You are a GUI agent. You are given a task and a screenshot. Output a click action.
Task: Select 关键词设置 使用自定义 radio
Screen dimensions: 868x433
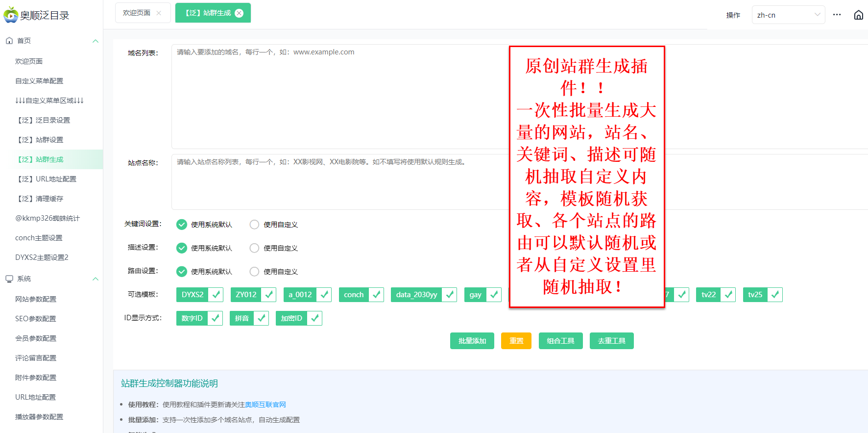254,225
